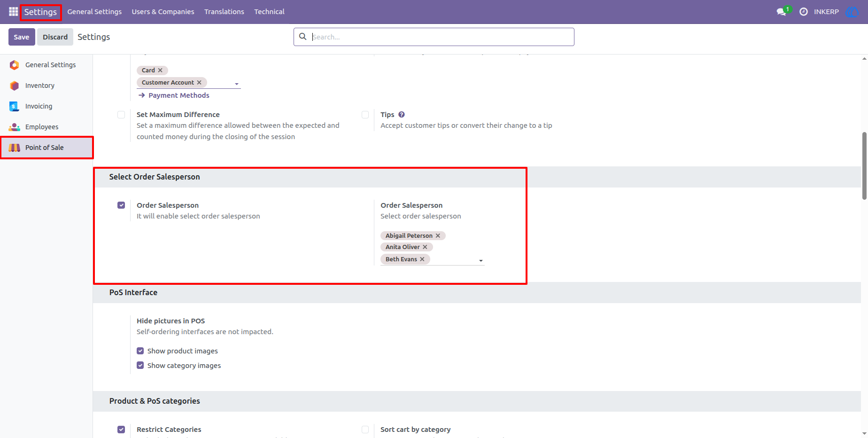
Task: Remove the Customer Account tag
Action: pos(199,82)
